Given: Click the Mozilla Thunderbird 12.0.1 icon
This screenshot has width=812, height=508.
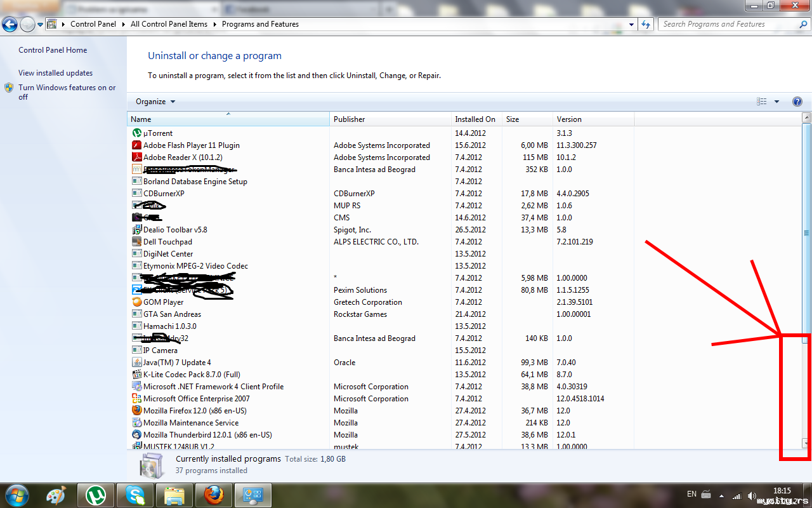Looking at the screenshot, I should 136,435.
